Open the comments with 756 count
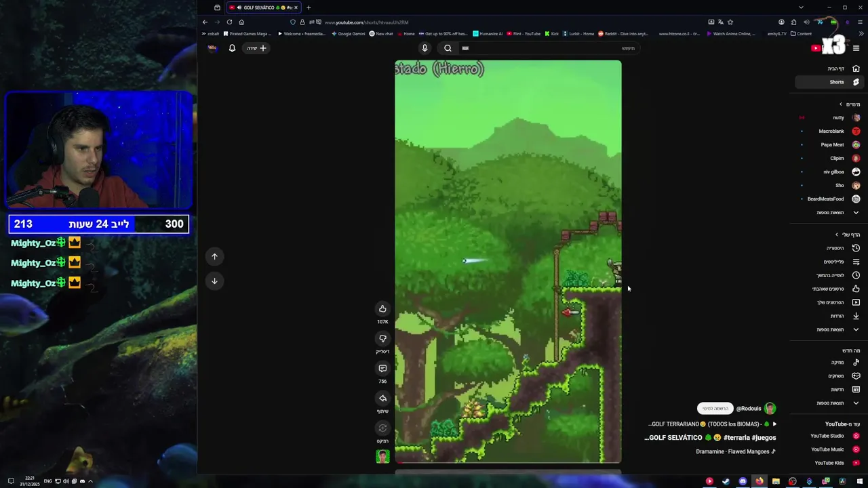868x488 pixels. (382, 369)
